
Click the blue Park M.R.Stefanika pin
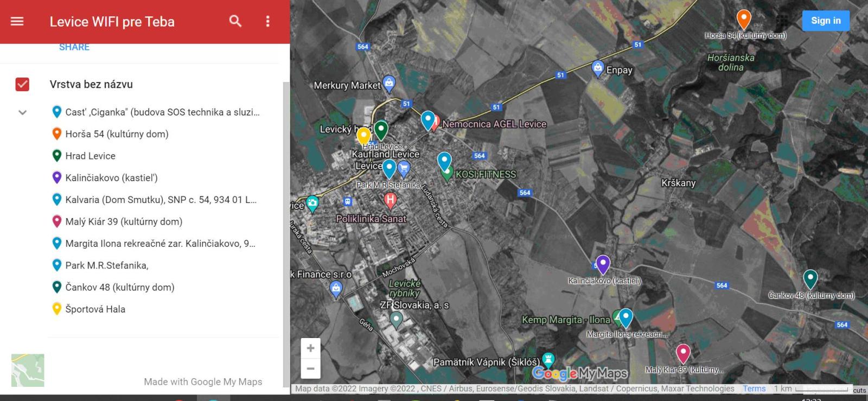point(389,169)
